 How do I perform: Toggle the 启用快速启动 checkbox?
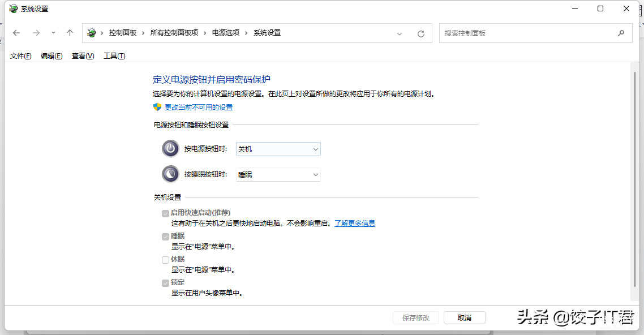[x=165, y=213]
